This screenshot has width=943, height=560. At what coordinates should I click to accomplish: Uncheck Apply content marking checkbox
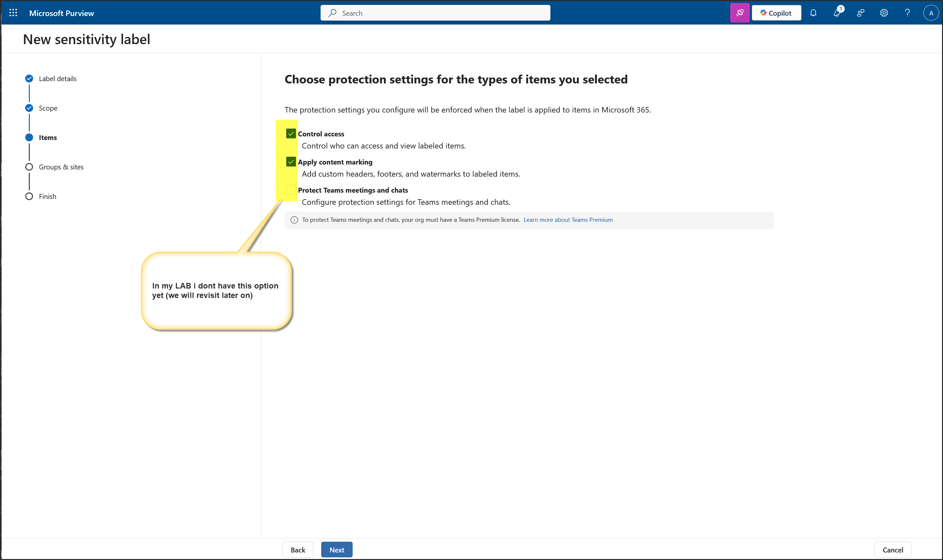tap(291, 162)
